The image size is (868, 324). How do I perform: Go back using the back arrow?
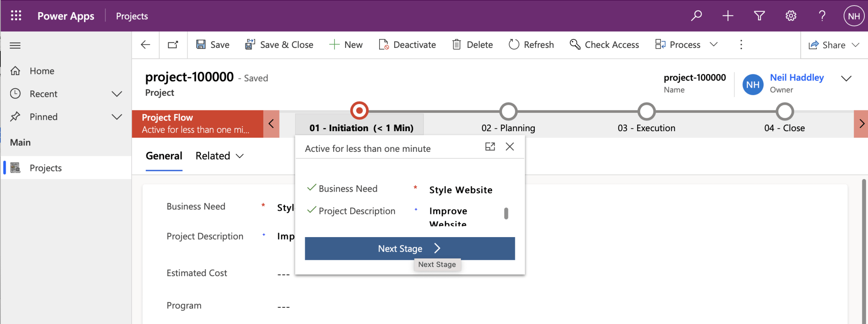(x=145, y=45)
